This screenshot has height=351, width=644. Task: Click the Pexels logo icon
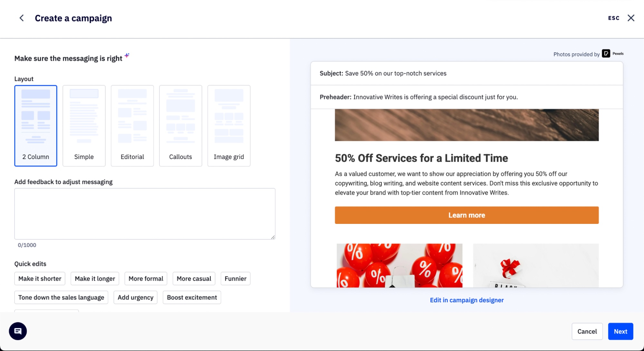click(606, 54)
